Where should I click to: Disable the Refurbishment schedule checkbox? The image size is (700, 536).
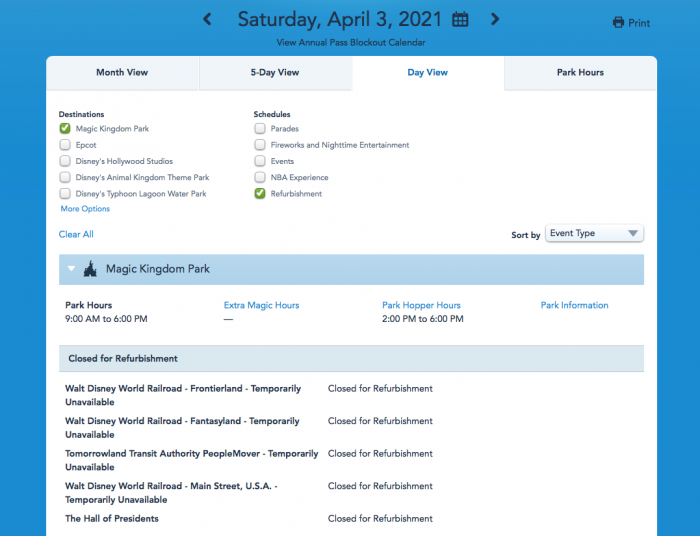pos(260,194)
